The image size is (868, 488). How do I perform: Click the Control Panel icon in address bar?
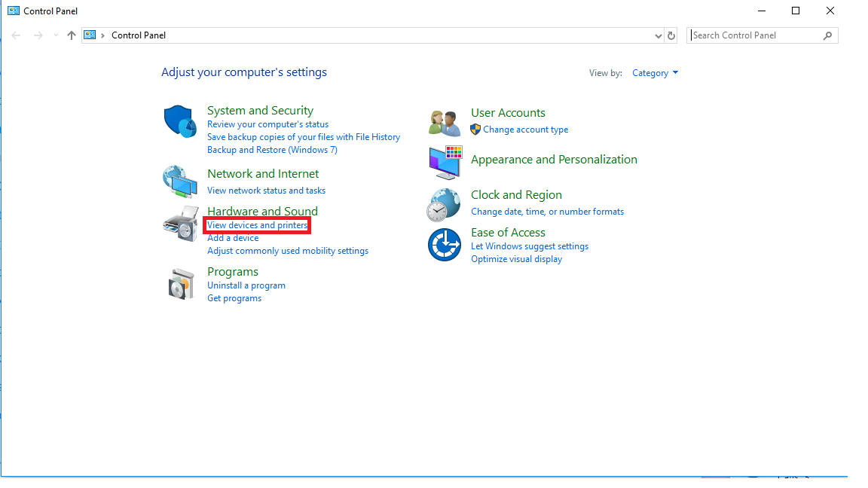point(90,35)
